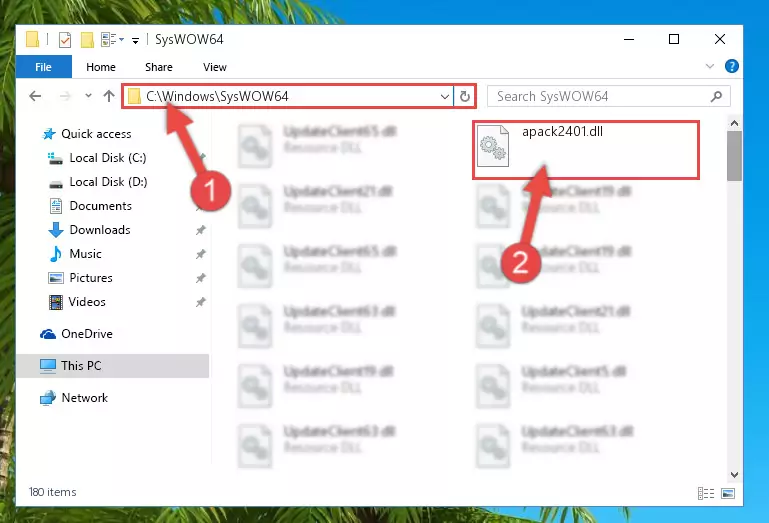This screenshot has height=523, width=769.
Task: Click the apack2401.dll gear file icon
Action: click(x=492, y=146)
